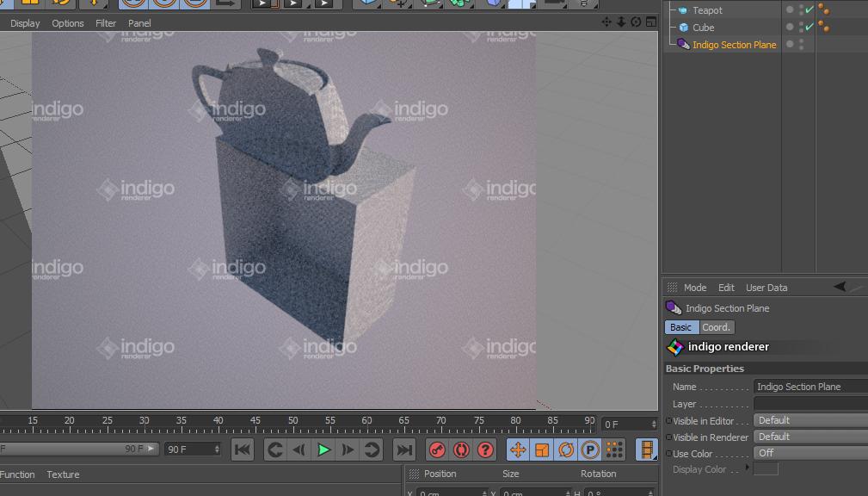Open viewport Filter menu
The height and width of the screenshot is (496, 868).
click(x=106, y=23)
